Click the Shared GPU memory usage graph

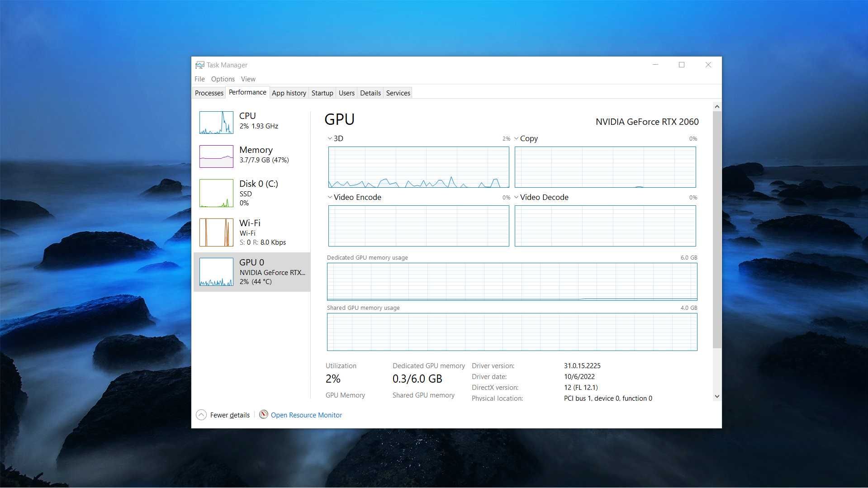point(512,332)
